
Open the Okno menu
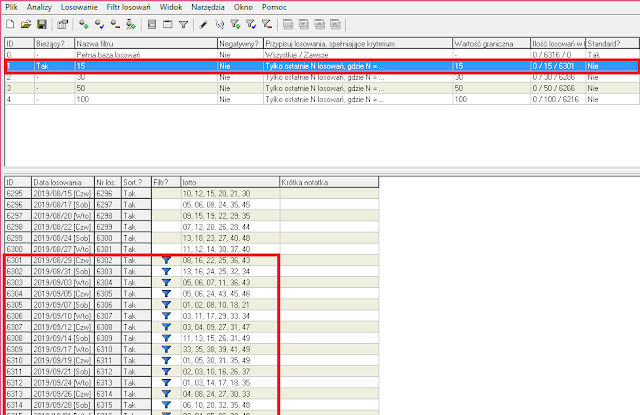click(x=243, y=7)
